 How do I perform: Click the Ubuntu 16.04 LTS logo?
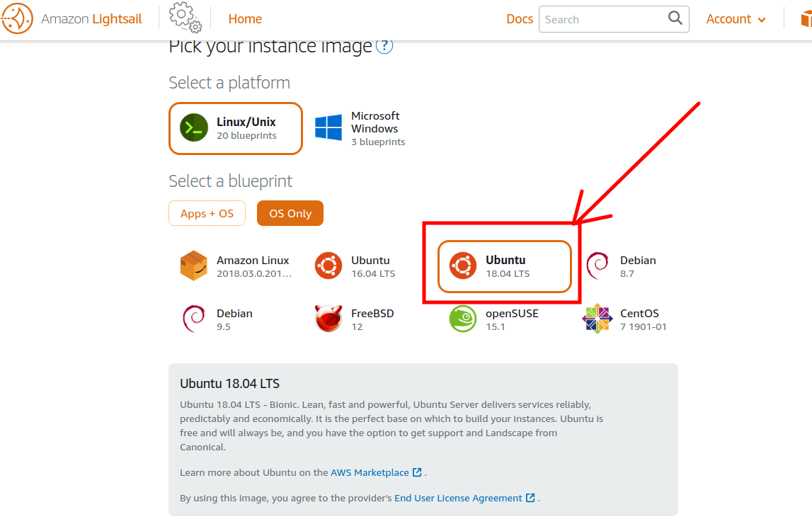coord(328,266)
